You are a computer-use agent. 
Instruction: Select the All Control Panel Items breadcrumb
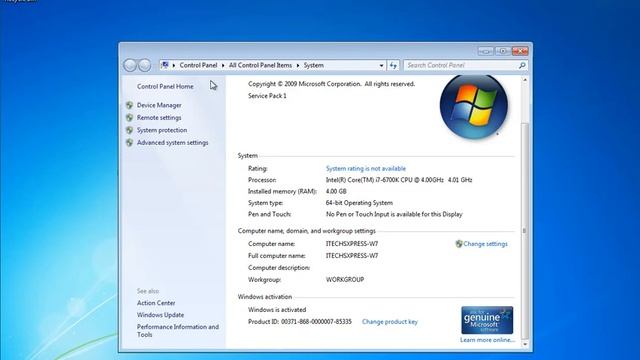[260, 65]
